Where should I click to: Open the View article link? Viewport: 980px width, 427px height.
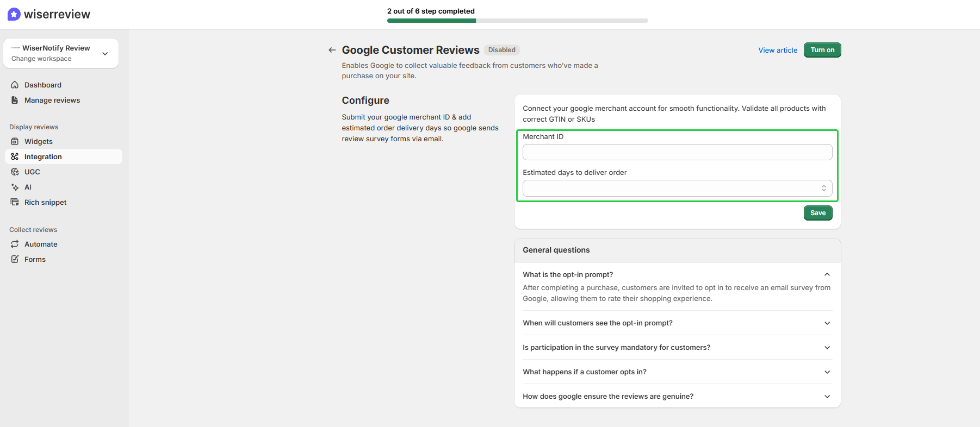[778, 50]
